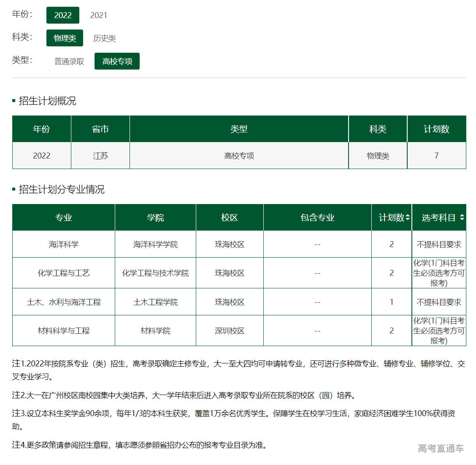Image resolution: width=476 pixels, height=465 pixels.
Task: Reselect the 2022 year button
Action: (x=62, y=15)
